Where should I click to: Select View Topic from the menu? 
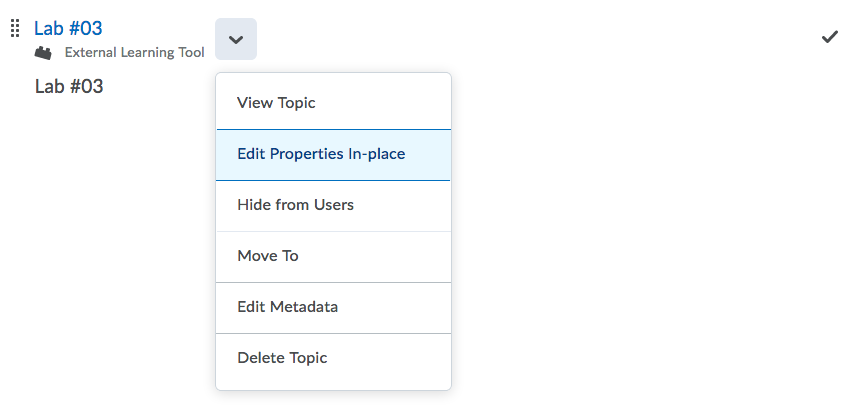[x=333, y=103]
